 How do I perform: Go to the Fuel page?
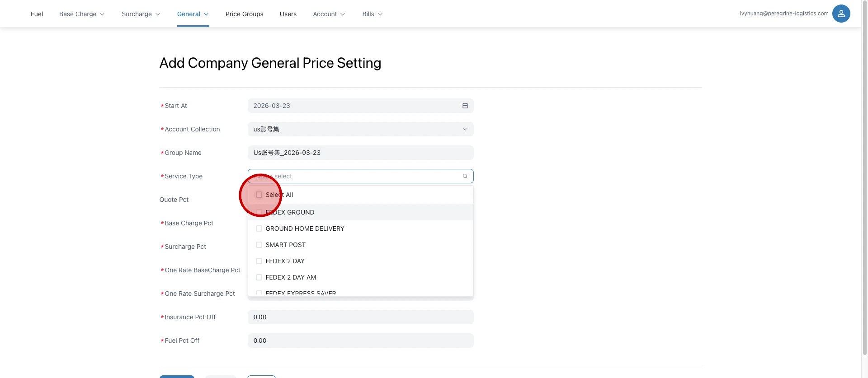(37, 14)
